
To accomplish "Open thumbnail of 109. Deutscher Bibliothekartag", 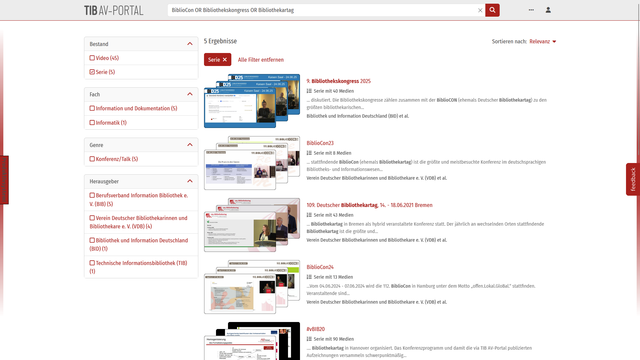I will 252,225.
